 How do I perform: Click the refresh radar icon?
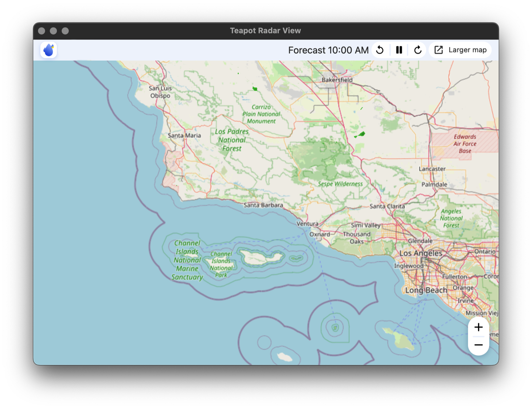tap(417, 50)
